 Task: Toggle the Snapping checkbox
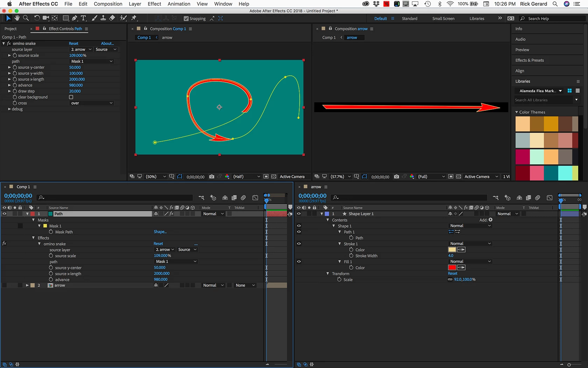pos(186,19)
